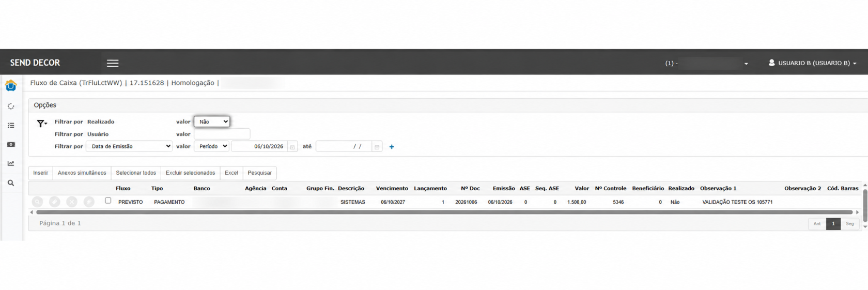Click the Pesquisar button

[x=260, y=173]
